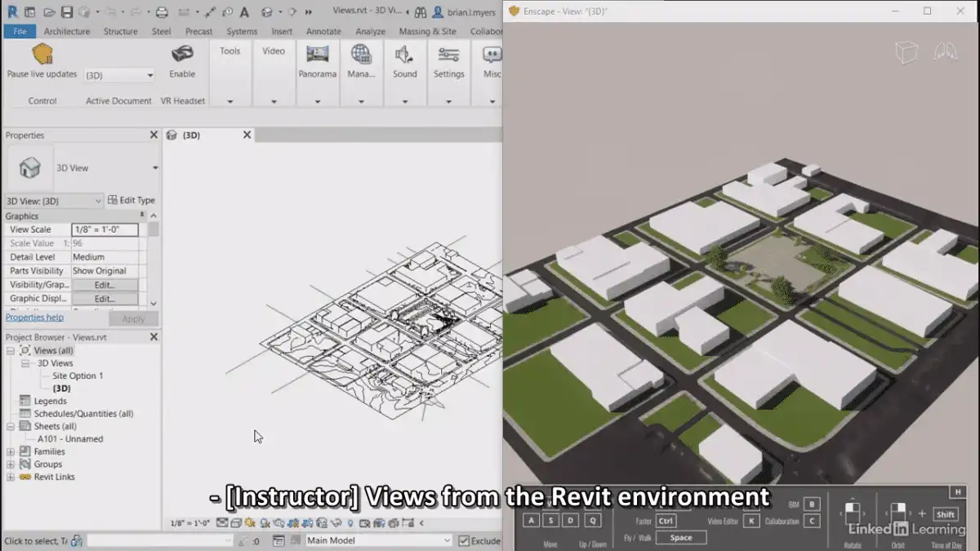
Task: Expand the Revit Links tree node
Action: pyautogui.click(x=11, y=477)
